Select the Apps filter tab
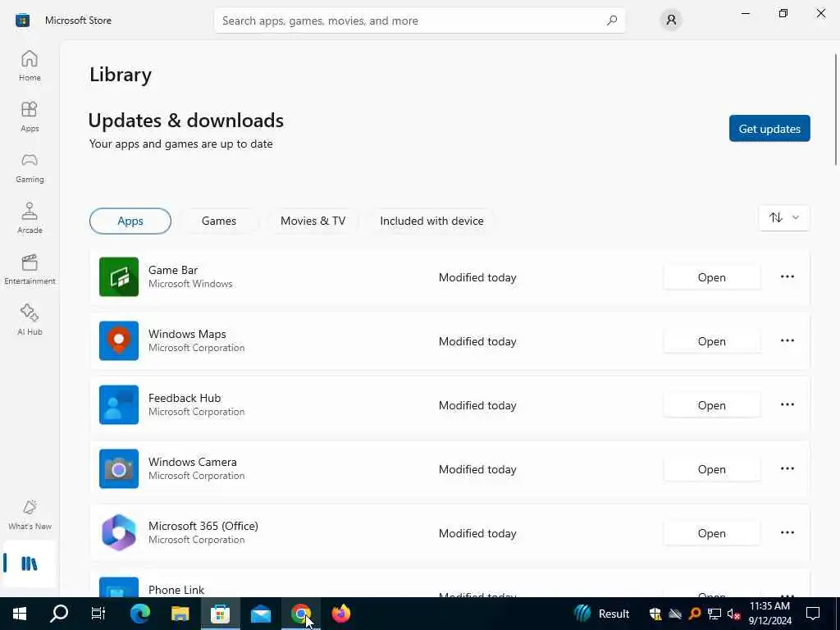The image size is (840, 630). [x=130, y=221]
